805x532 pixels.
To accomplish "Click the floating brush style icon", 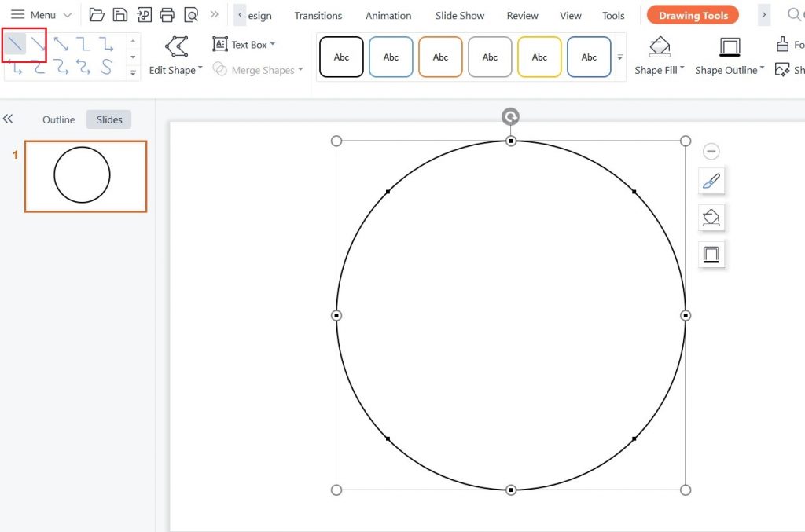I will click(x=711, y=181).
